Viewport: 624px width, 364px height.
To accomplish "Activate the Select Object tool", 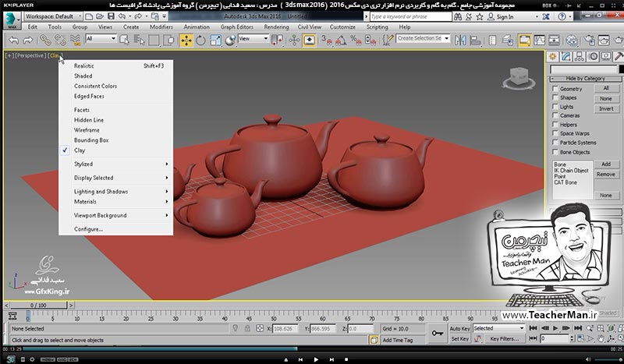I will pyautogui.click(x=125, y=40).
